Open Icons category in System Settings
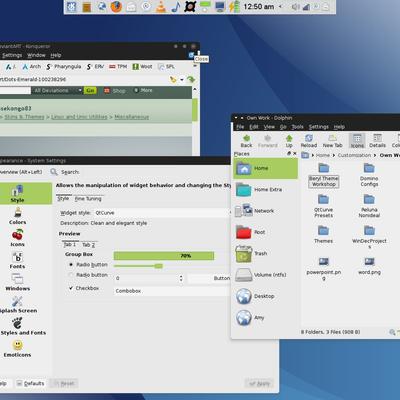The width and height of the screenshot is (400, 400). (x=17, y=238)
